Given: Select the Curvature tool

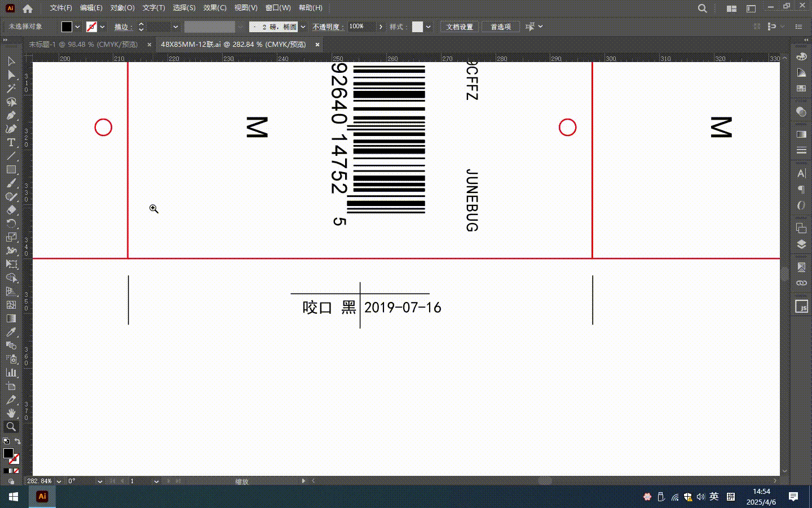Looking at the screenshot, I should (x=11, y=129).
